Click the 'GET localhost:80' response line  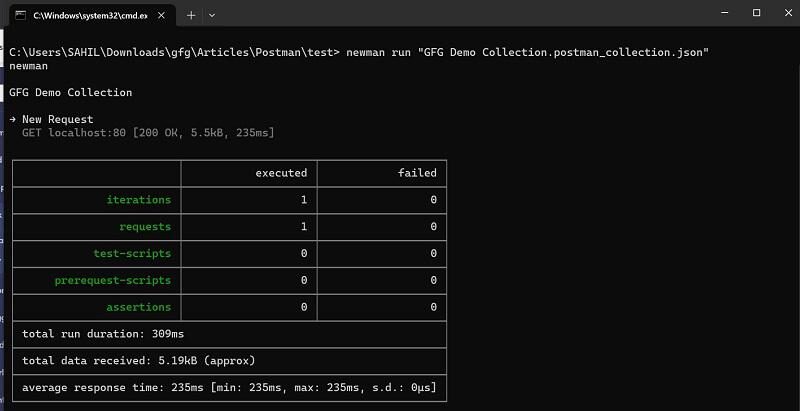[148, 132]
